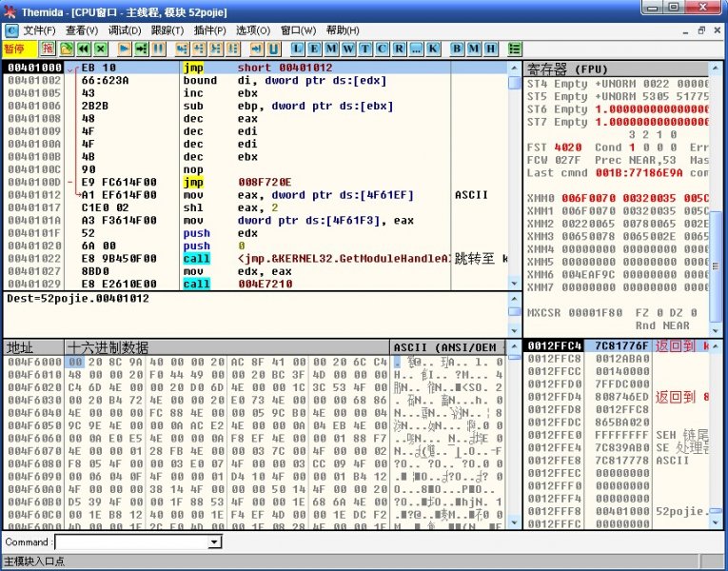The image size is (728, 571).
Task: Click the green run-thread arrow icon beside Run
Action: coord(141,49)
